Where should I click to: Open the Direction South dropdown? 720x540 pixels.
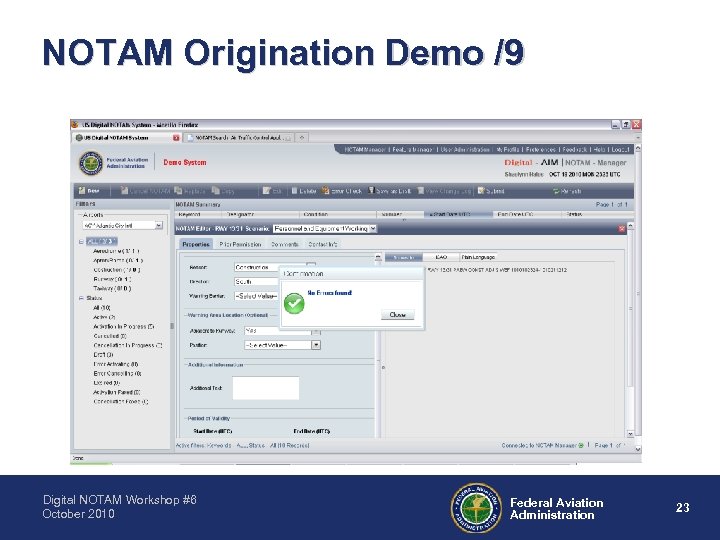257,281
